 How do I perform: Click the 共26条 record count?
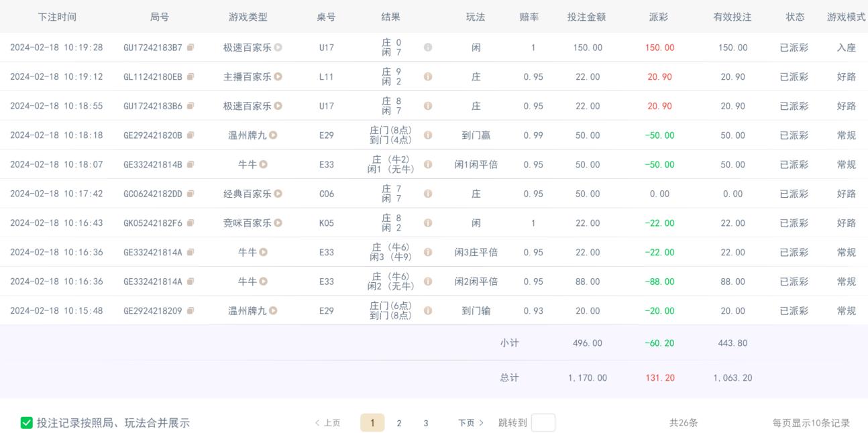pos(684,423)
